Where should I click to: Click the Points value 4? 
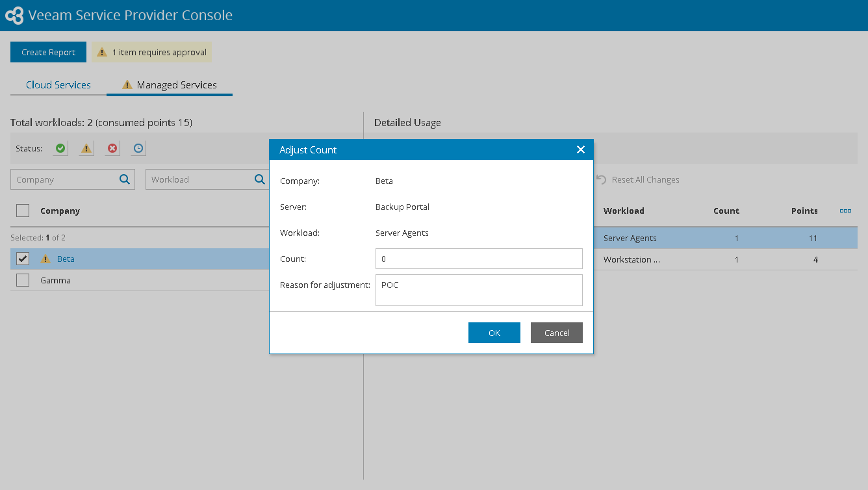pos(815,259)
